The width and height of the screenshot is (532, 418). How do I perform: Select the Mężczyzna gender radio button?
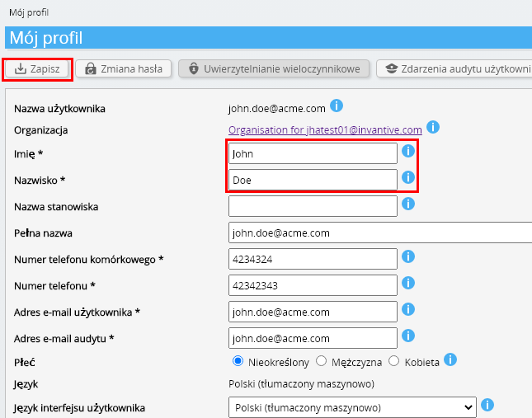click(321, 361)
